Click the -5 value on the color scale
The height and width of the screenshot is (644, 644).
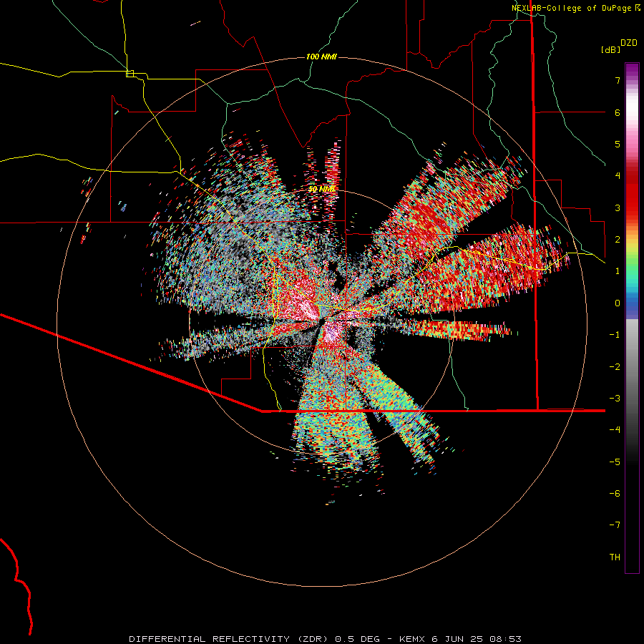(615, 462)
